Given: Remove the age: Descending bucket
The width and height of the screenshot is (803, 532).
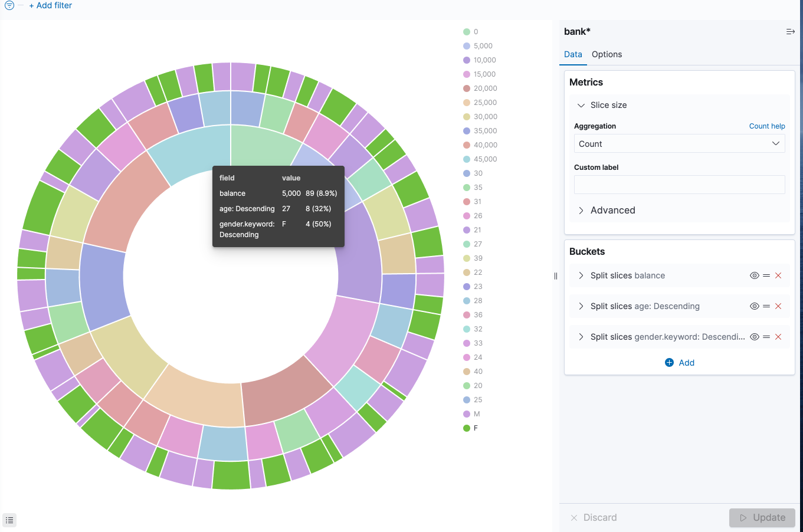Looking at the screenshot, I should click(778, 306).
